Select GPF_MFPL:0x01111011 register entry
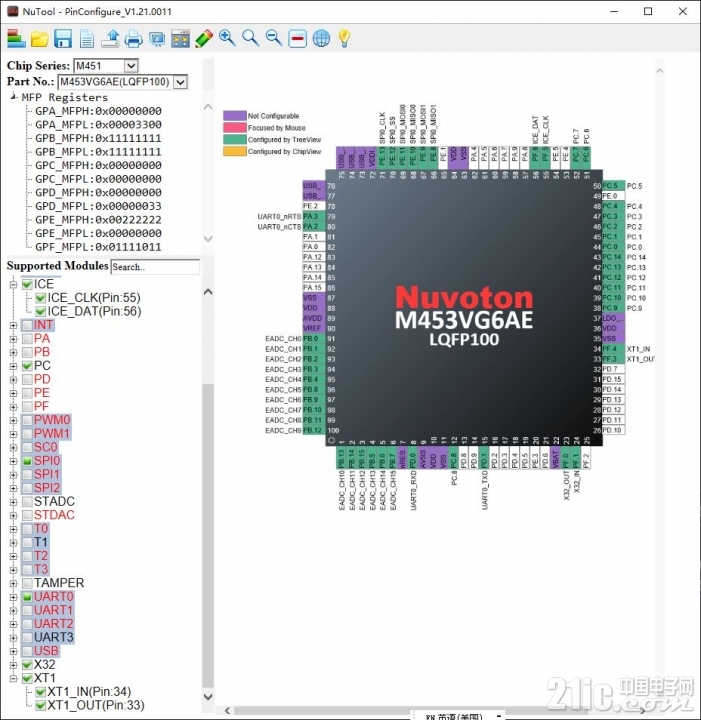 pyautogui.click(x=98, y=247)
